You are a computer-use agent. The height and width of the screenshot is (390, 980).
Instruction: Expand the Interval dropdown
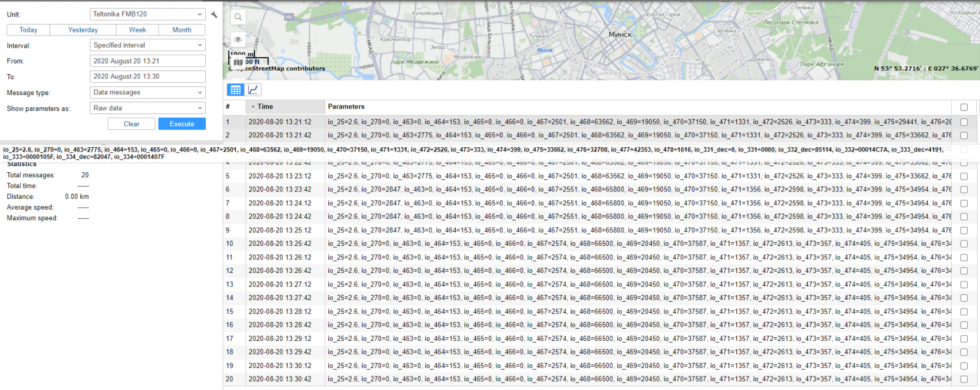click(x=147, y=45)
